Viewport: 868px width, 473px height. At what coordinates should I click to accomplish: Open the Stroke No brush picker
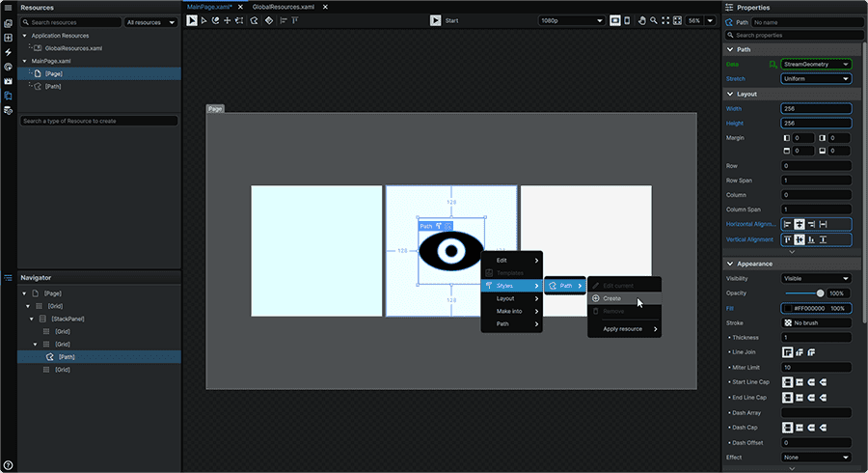pyautogui.click(x=816, y=323)
